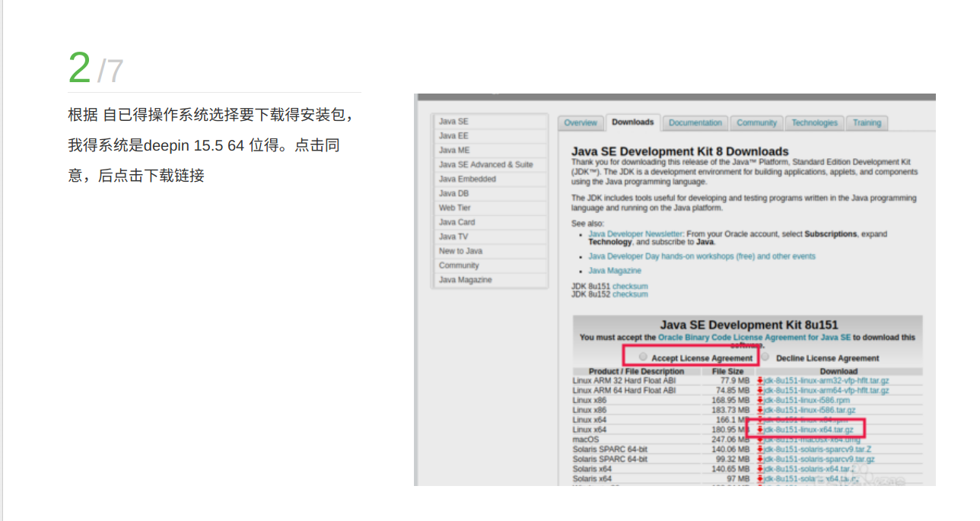This screenshot has width=980, height=521.
Task: Click the Oracle download page screenshot image
Action: tap(675, 290)
